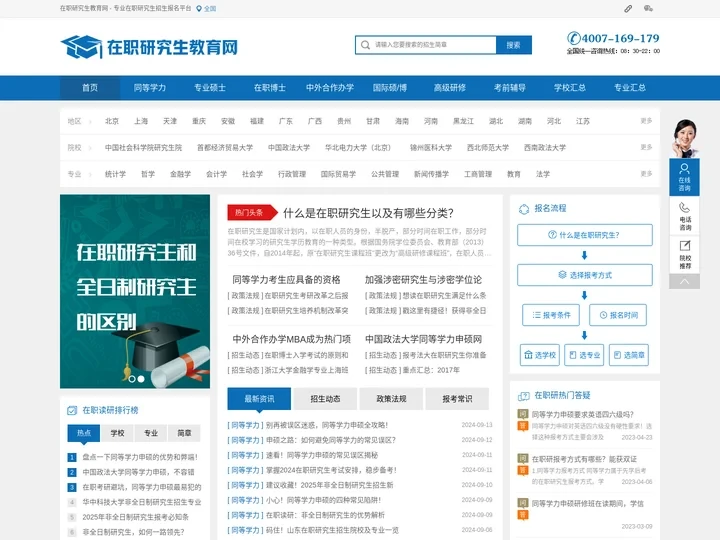Open the 高级研修 navigation item

click(450, 88)
